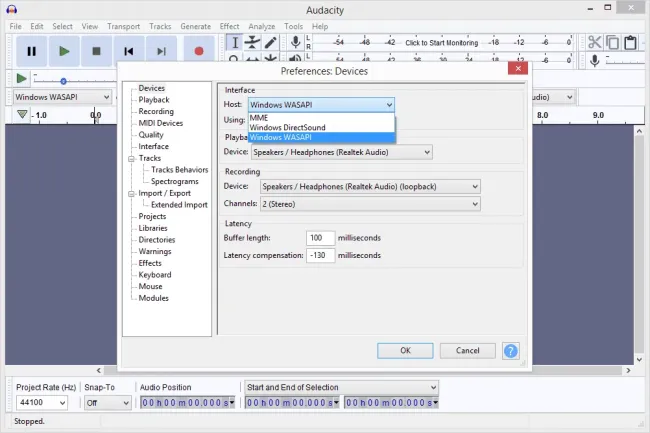Choose Windows DirectSound from Host list
Image resolution: width=650 pixels, height=433 pixels.
tap(321, 128)
